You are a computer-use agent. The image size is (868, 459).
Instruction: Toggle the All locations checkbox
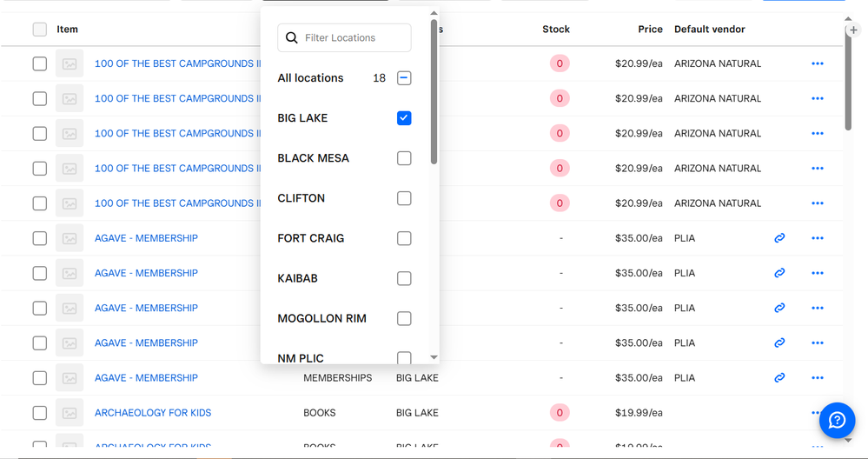[404, 78]
